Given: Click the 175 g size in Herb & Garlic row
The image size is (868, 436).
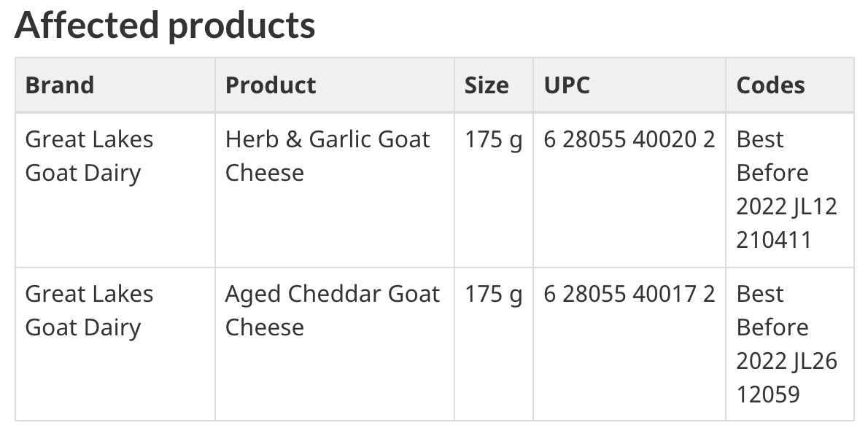Looking at the screenshot, I should [x=493, y=140].
